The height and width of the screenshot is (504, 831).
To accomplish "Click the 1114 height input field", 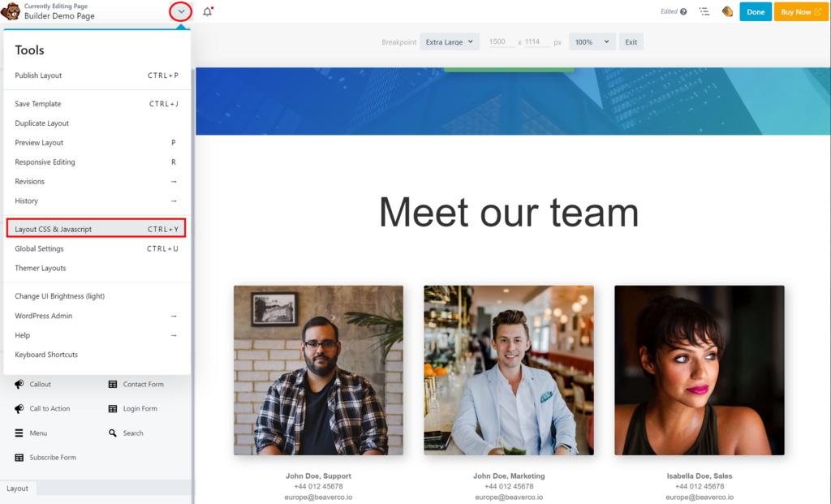I will (537, 41).
